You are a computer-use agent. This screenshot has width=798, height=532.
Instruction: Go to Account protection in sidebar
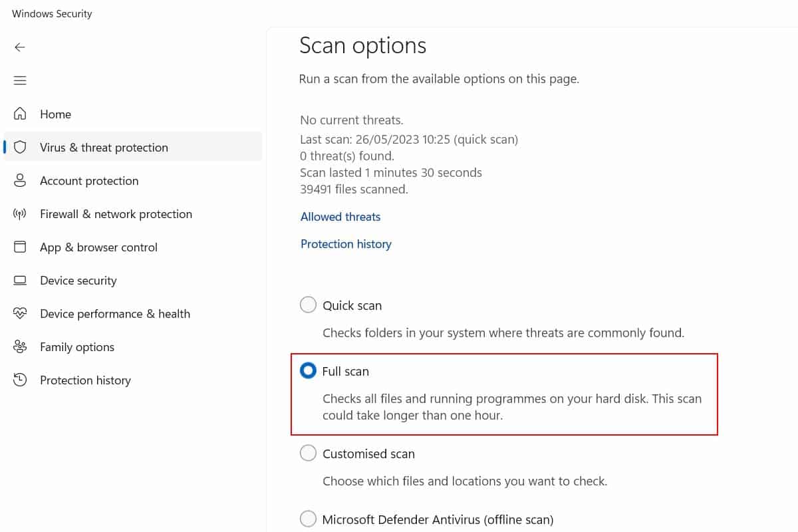[89, 181]
